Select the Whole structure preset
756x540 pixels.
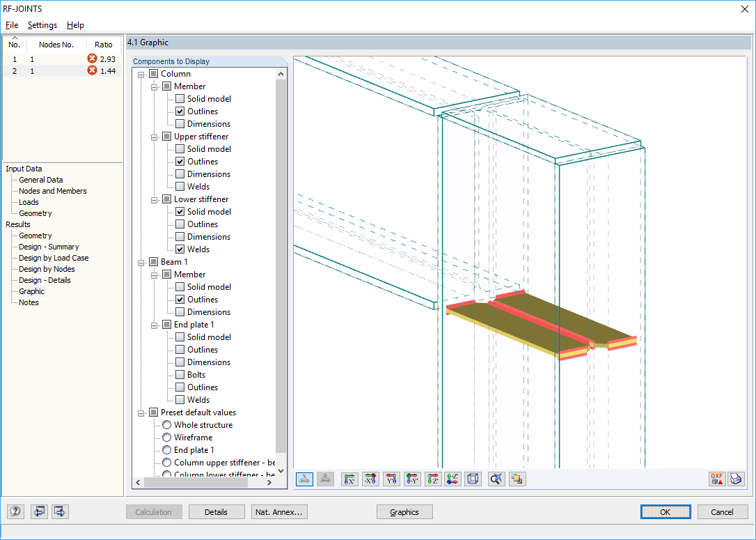167,424
